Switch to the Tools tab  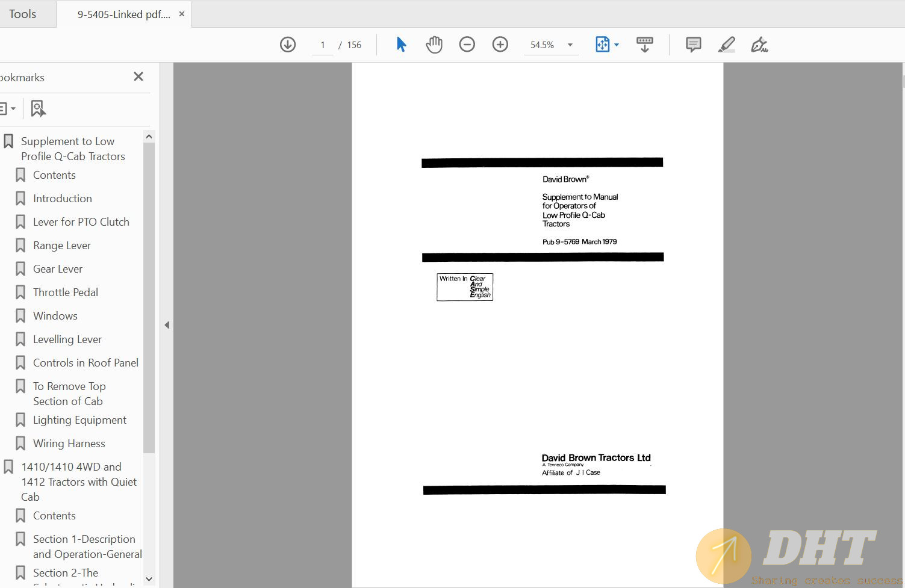[x=22, y=14]
